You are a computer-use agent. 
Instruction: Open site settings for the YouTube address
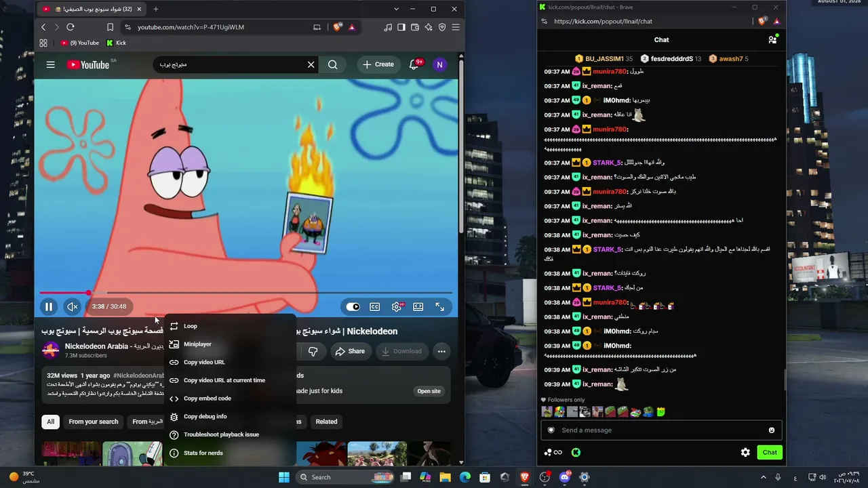coord(127,27)
